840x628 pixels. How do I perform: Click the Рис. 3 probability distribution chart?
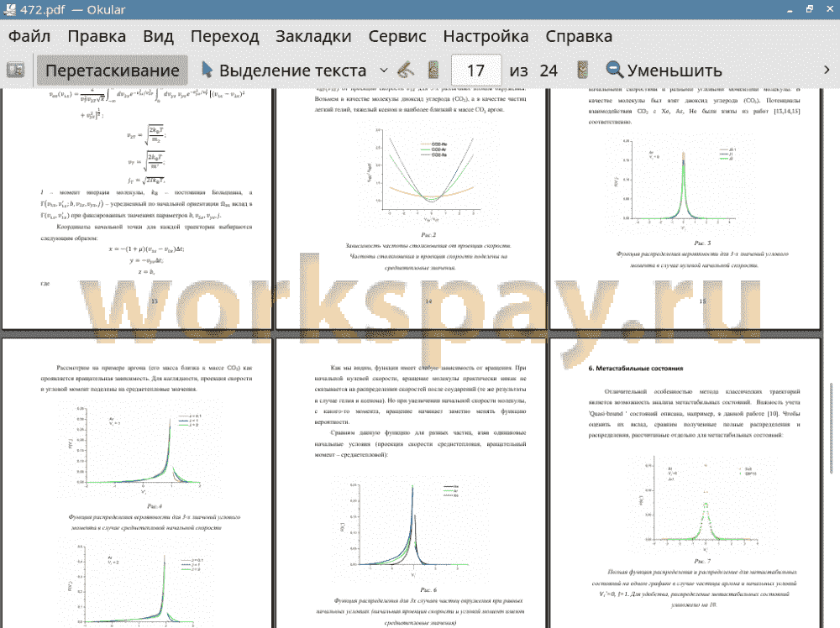pyautogui.click(x=677, y=185)
